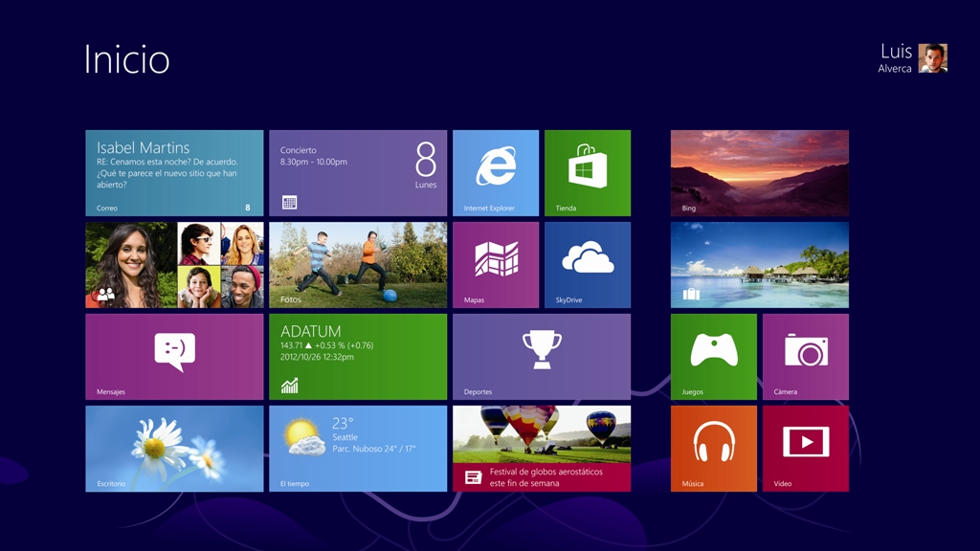Open the ADATUM finance stock tile
Image resolution: width=980 pixels, height=551 pixels.
[358, 356]
